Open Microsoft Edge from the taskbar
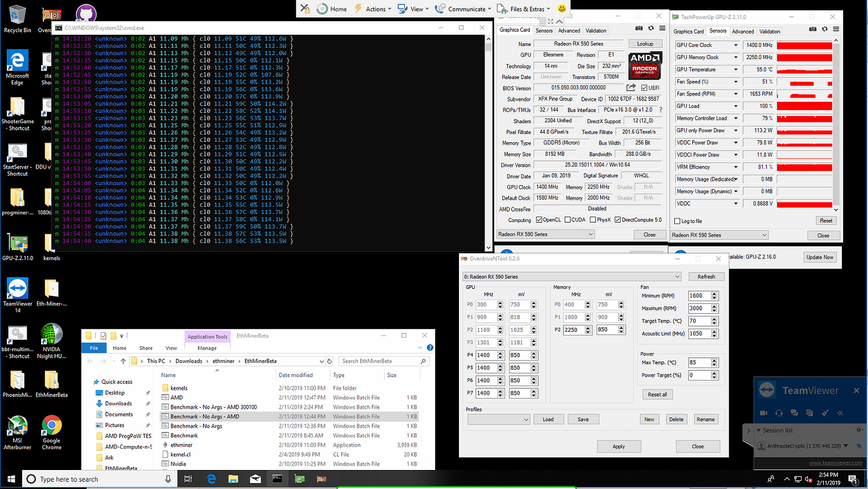The image size is (868, 489). pos(211,479)
